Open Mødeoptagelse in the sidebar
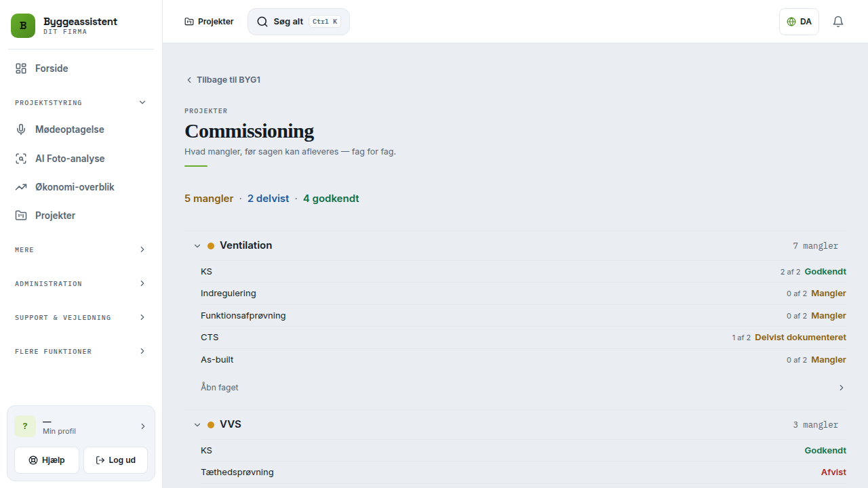This screenshot has height=488, width=868. [x=81, y=129]
